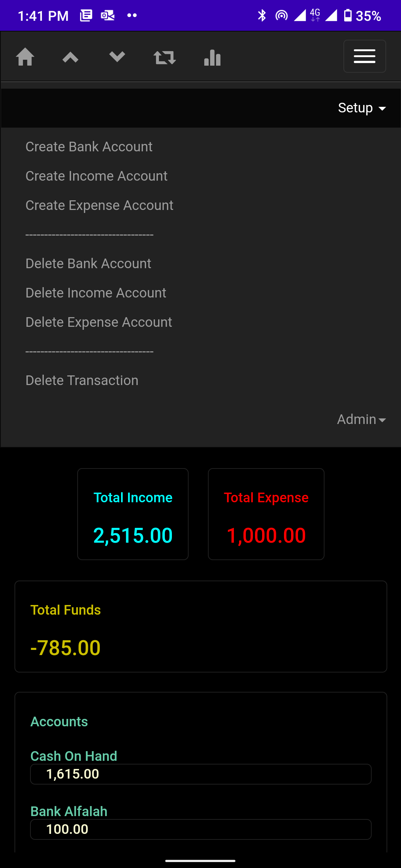The width and height of the screenshot is (401, 868).
Task: Tap the Total Funds panel
Action: [200, 627]
